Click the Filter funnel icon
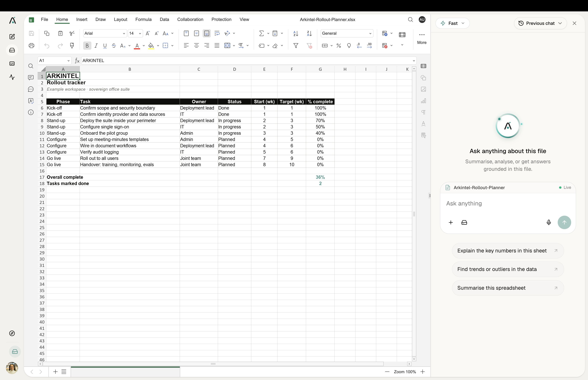 [x=296, y=46]
